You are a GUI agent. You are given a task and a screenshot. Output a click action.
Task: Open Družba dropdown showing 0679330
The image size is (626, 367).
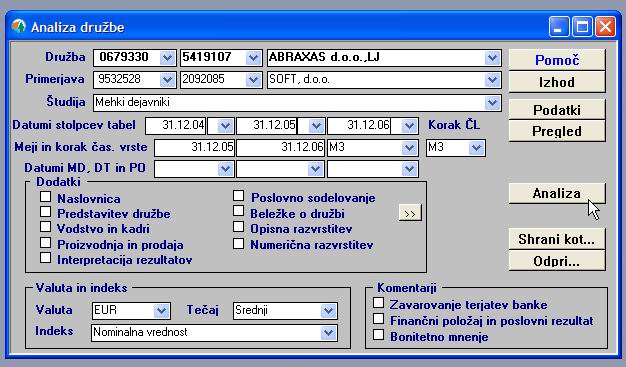tap(167, 58)
